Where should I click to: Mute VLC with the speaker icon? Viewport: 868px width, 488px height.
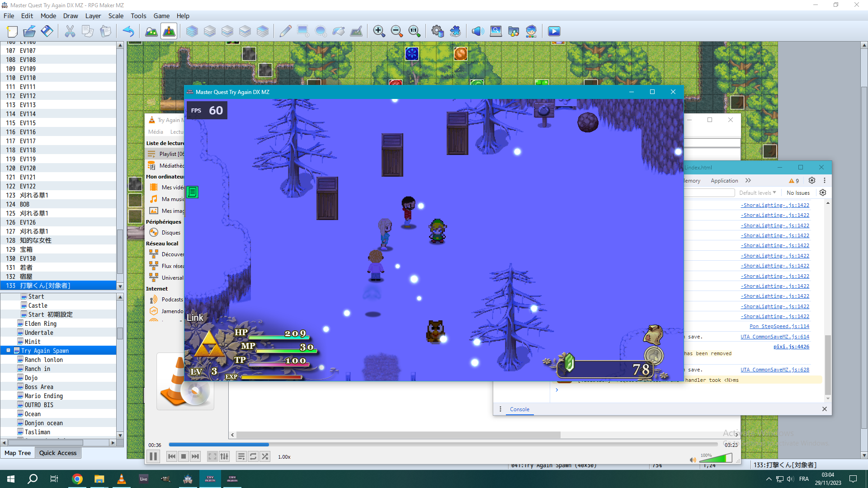pos(693,460)
